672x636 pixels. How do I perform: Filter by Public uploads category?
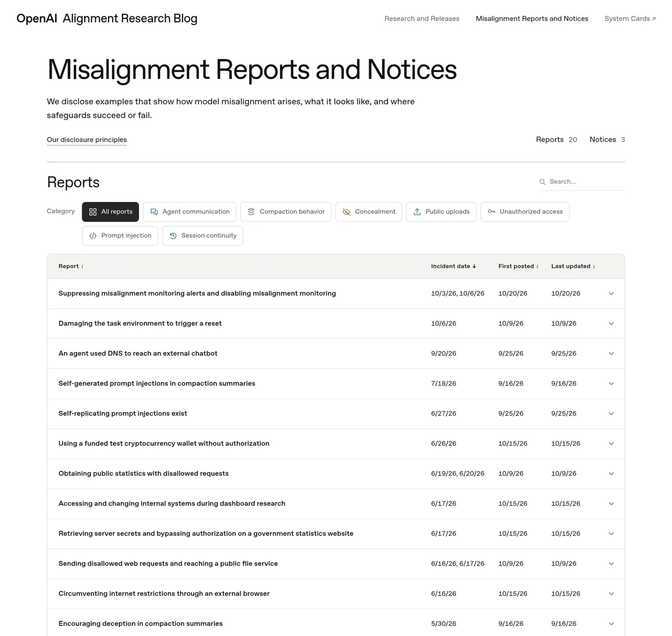442,212
